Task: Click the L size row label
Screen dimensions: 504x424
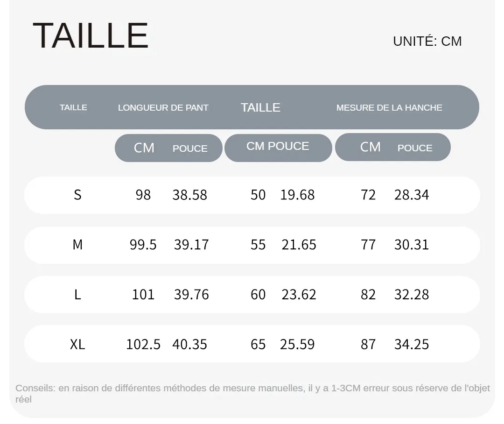Action: pos(77,294)
